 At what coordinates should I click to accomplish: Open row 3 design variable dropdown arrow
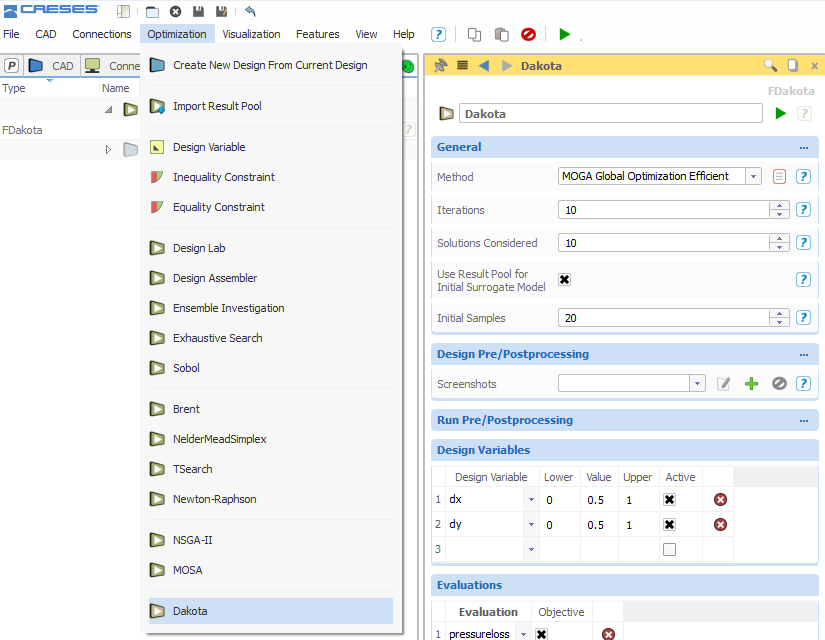(531, 549)
